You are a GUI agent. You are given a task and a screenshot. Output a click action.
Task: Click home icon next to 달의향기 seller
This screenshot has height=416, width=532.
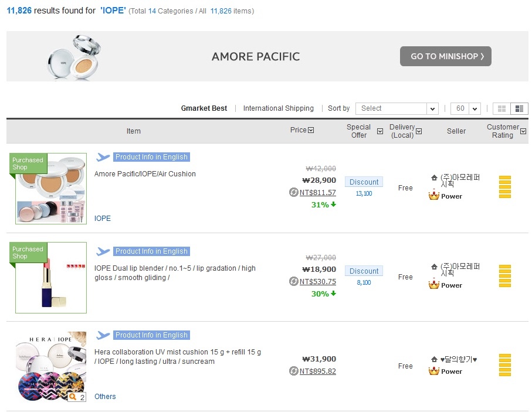(x=434, y=359)
